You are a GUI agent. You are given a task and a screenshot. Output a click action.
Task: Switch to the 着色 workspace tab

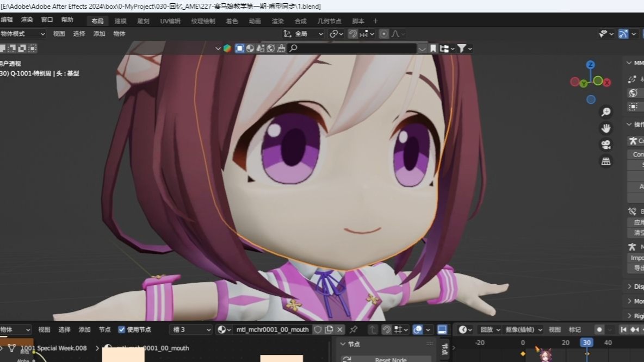(x=232, y=21)
